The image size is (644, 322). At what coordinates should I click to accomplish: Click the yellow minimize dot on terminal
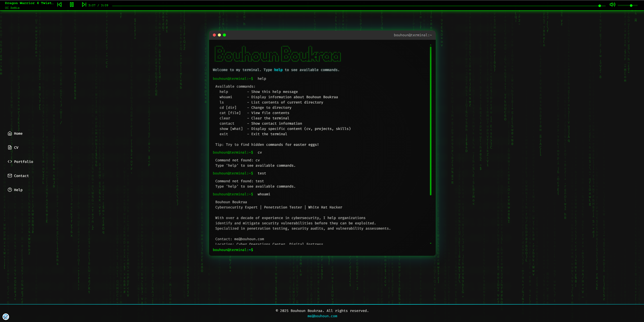(219, 35)
